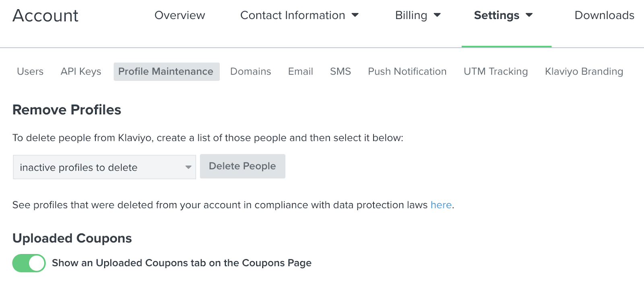
Task: Select the Push Notification tab
Action: pos(407,72)
